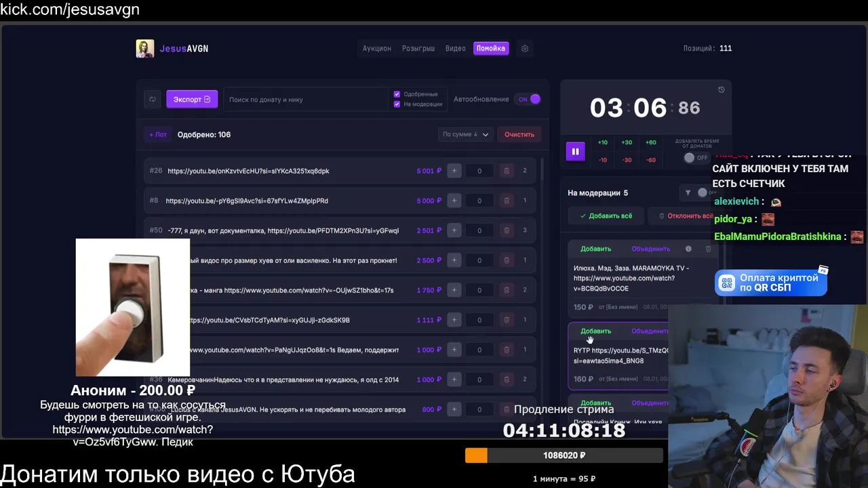Click trash icon on MARAMOYKA TV donation card
Viewport: 868px width, 488px height.
[x=708, y=249]
